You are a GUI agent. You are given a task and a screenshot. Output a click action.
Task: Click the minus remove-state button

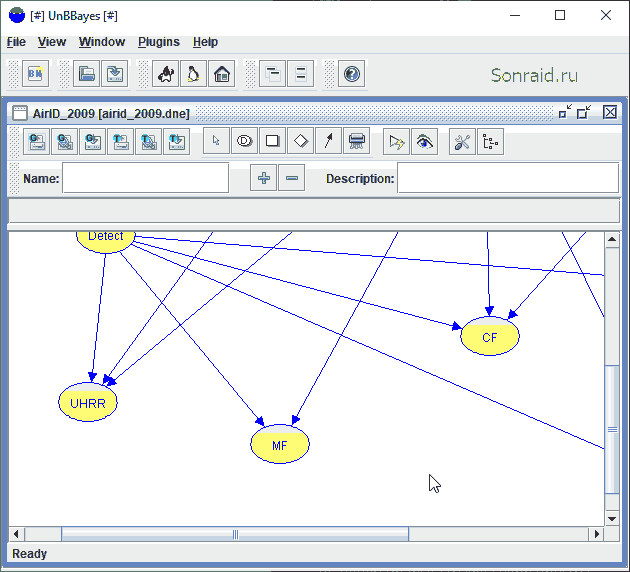click(292, 178)
